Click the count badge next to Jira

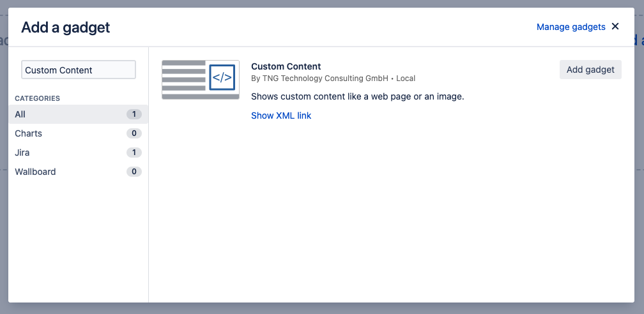point(134,153)
